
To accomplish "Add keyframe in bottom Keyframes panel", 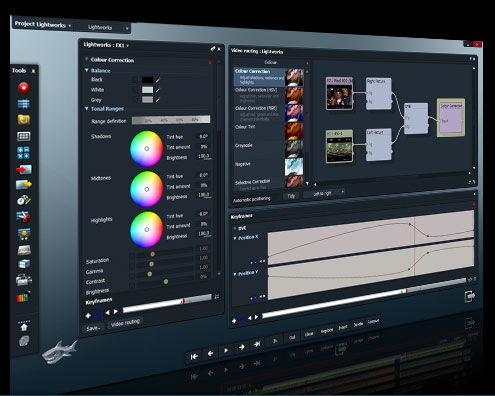I will pyautogui.click(x=234, y=321).
